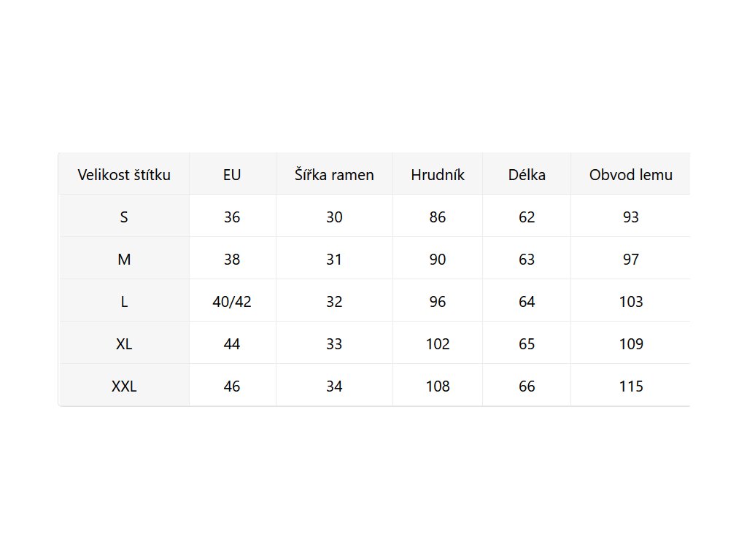
Task: Click the Hrudník column header
Action: pyautogui.click(x=438, y=175)
